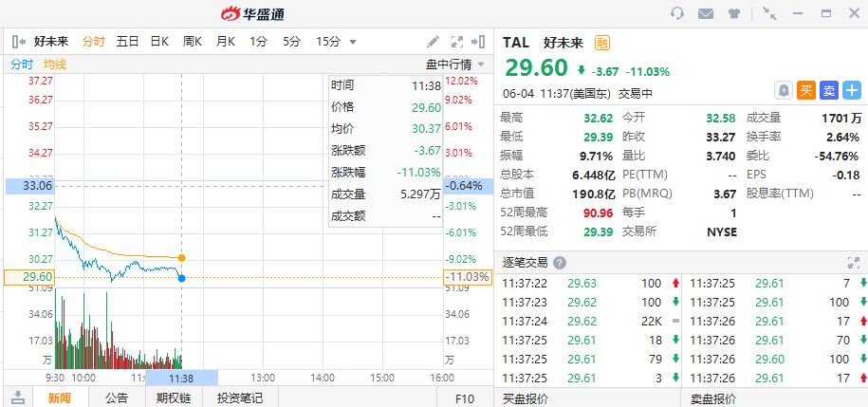This screenshot has height=407, width=868.
Task: Click the 华盛通 logo
Action: pos(252,14)
